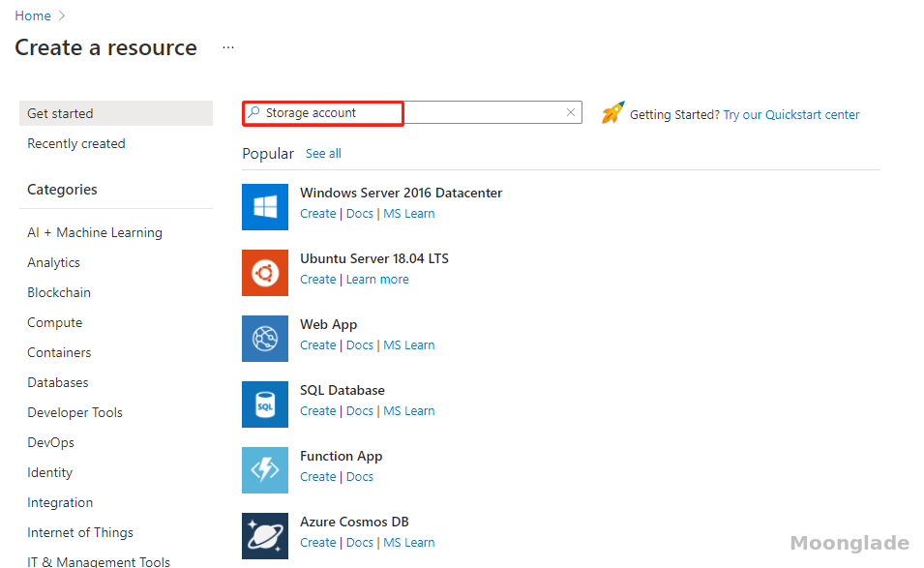Select the Get started menu item

click(x=116, y=113)
